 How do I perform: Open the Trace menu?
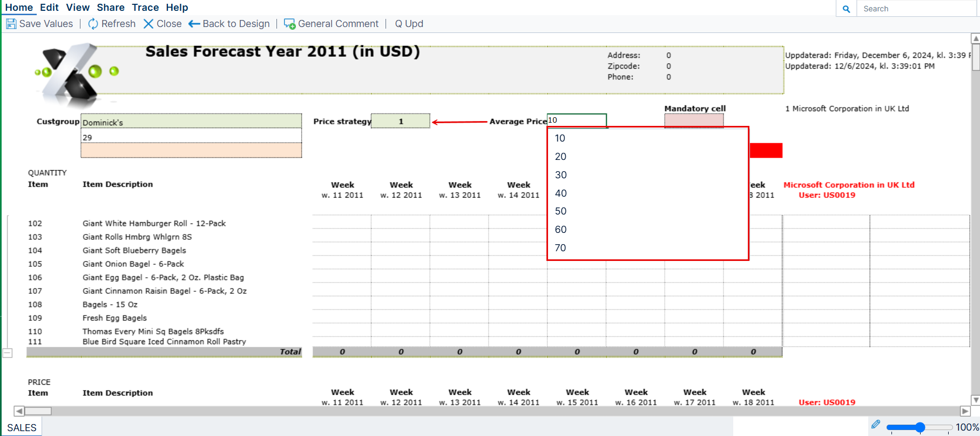click(145, 8)
